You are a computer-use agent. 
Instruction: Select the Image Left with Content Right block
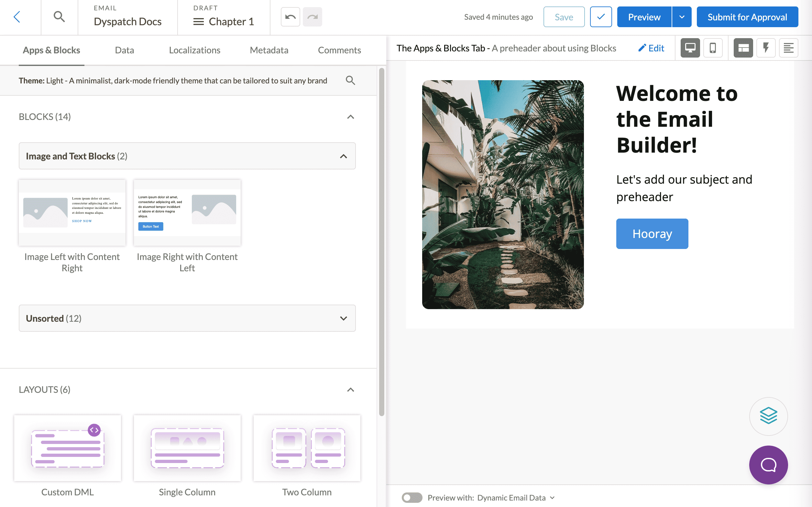[72, 212]
